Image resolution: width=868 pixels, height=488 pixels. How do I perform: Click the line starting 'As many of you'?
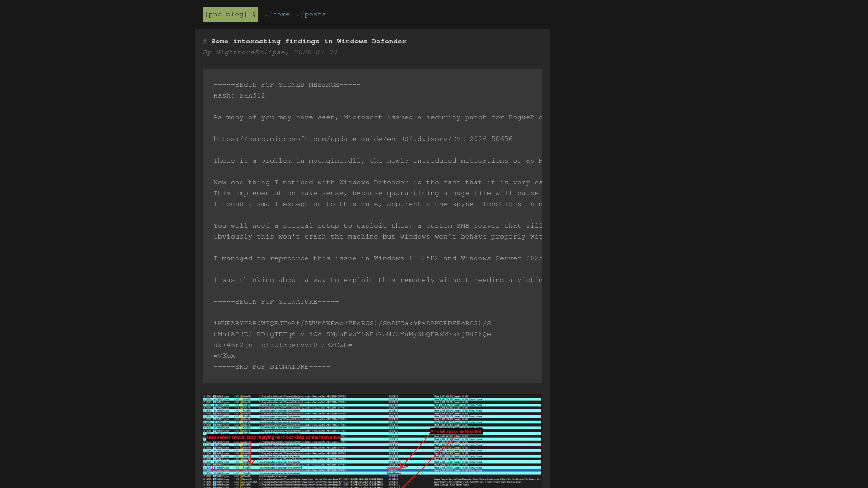click(378, 117)
